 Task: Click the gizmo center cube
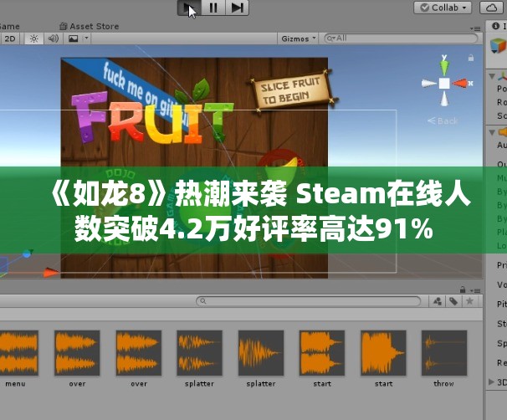tap(444, 84)
